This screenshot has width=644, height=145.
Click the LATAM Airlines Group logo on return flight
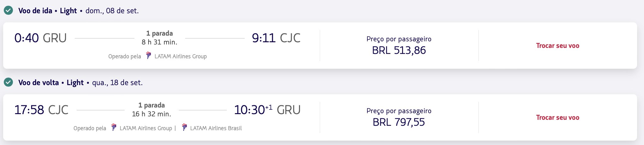(x=114, y=127)
